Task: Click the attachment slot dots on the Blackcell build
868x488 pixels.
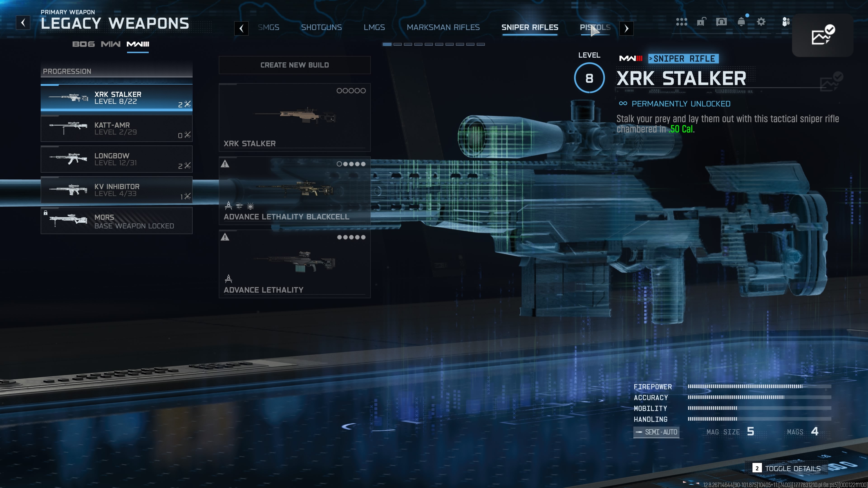Action: click(351, 164)
